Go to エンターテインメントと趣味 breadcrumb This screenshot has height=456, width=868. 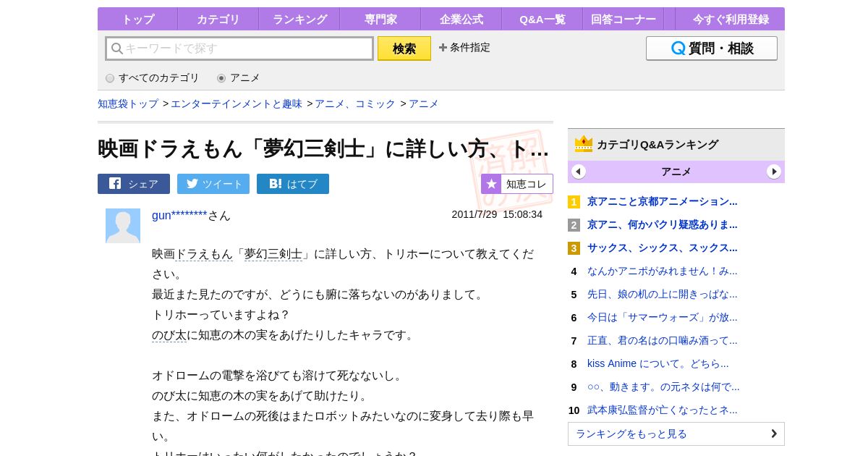pyautogui.click(x=237, y=104)
